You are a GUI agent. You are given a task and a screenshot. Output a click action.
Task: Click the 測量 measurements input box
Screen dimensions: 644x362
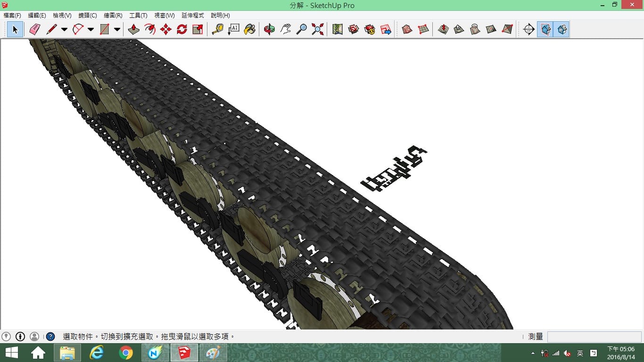[x=594, y=337]
